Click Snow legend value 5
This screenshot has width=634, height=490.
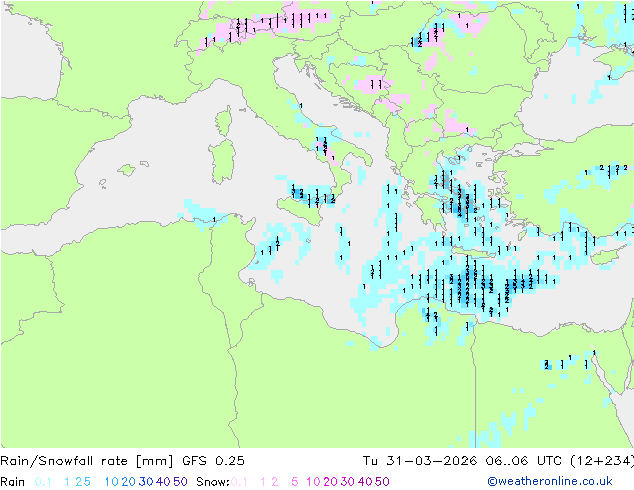294,482
